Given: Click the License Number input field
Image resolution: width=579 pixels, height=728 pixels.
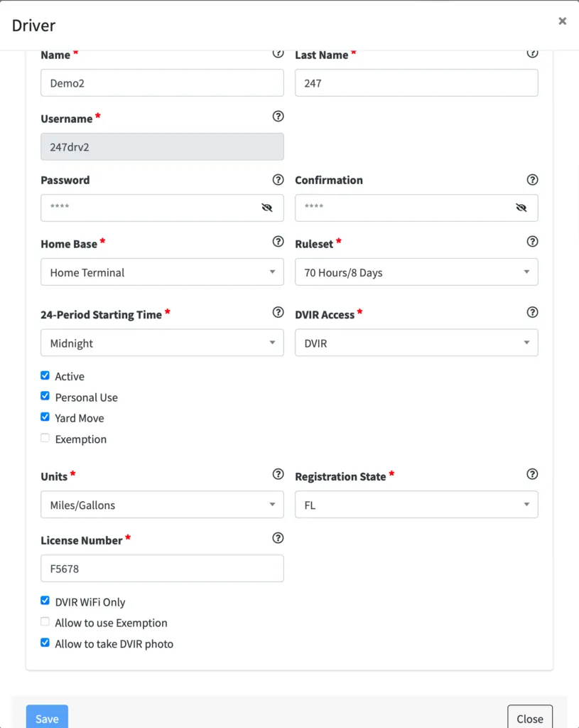Looking at the screenshot, I should pyautogui.click(x=162, y=569).
